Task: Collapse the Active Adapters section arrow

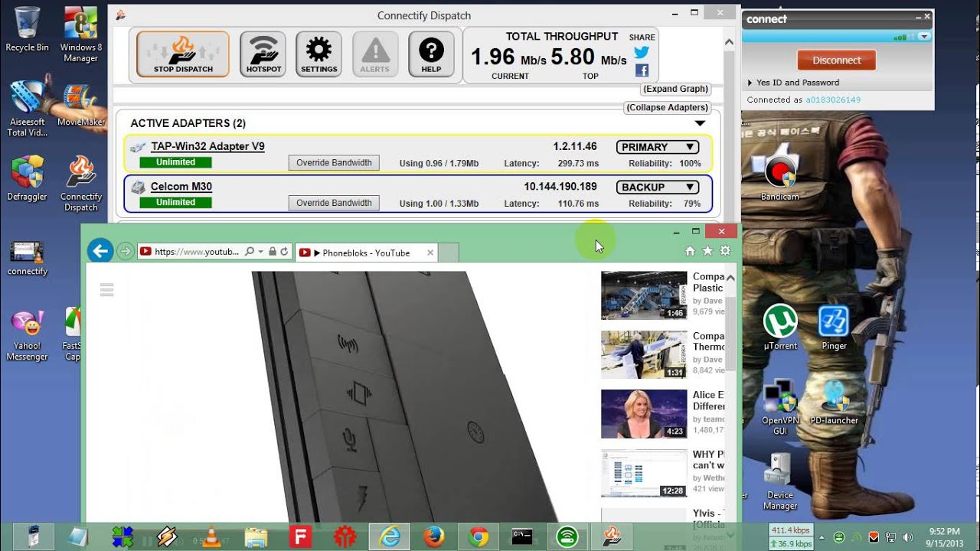Action: [x=700, y=123]
